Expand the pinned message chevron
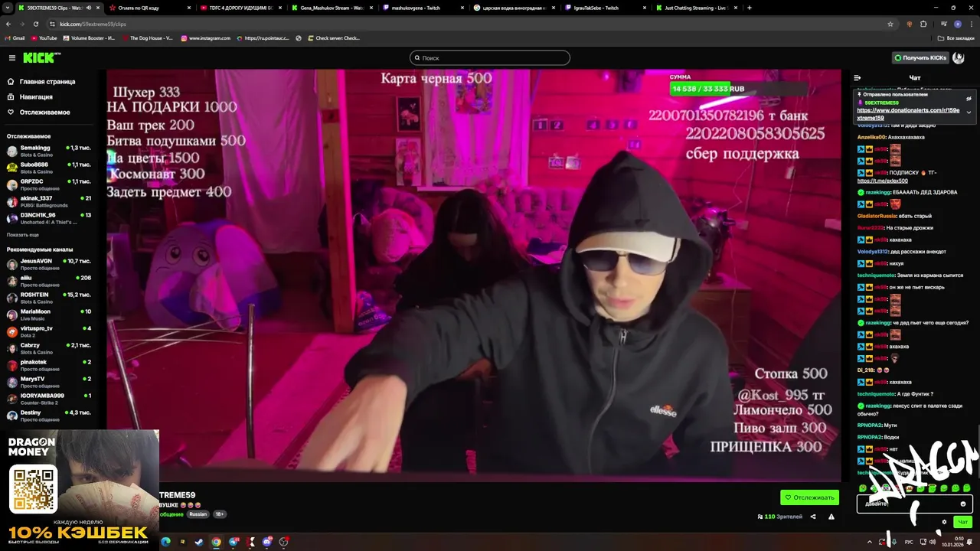Image resolution: width=980 pixels, height=551 pixels. [x=969, y=112]
